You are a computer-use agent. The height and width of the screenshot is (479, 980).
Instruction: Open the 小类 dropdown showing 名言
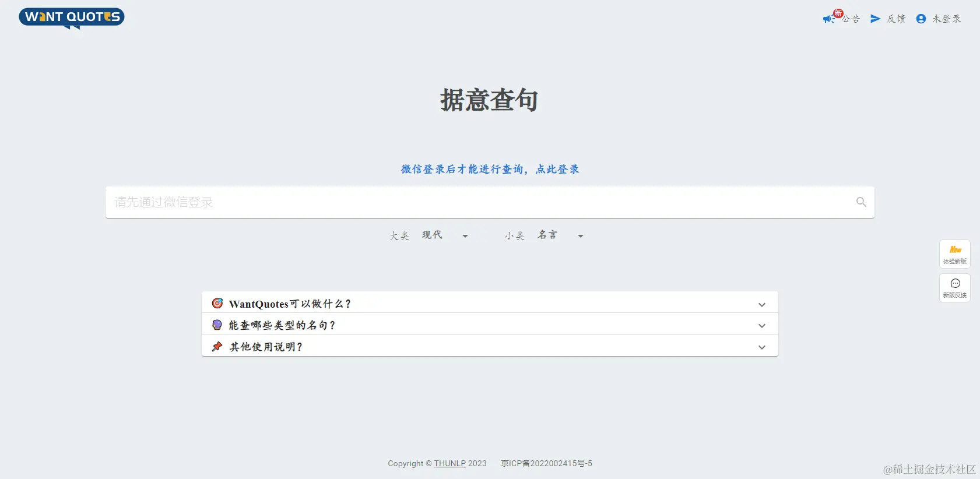tap(561, 235)
